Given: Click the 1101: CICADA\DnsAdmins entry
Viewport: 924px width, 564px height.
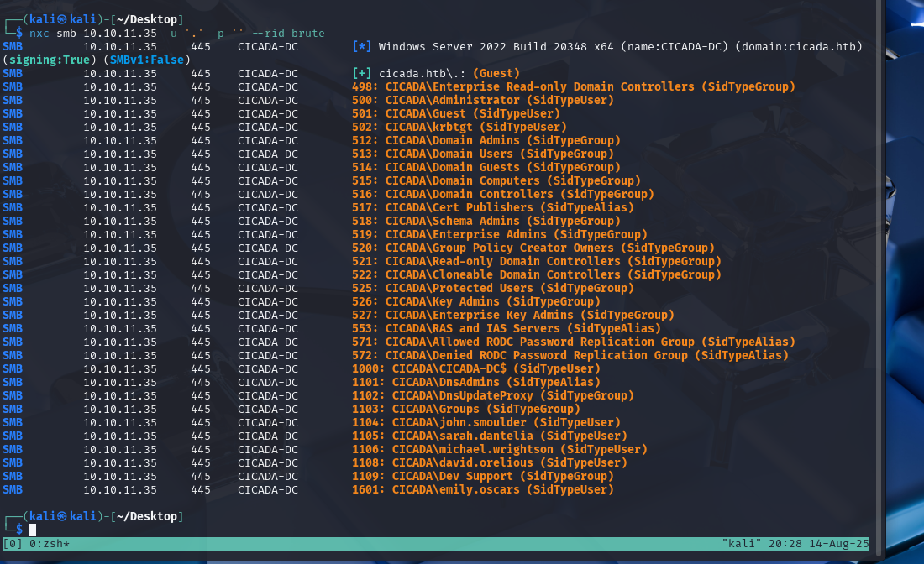Looking at the screenshot, I should [476, 382].
